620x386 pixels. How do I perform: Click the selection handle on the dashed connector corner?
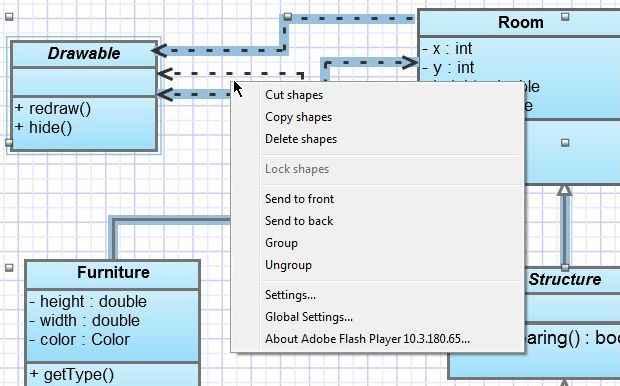pos(288,17)
